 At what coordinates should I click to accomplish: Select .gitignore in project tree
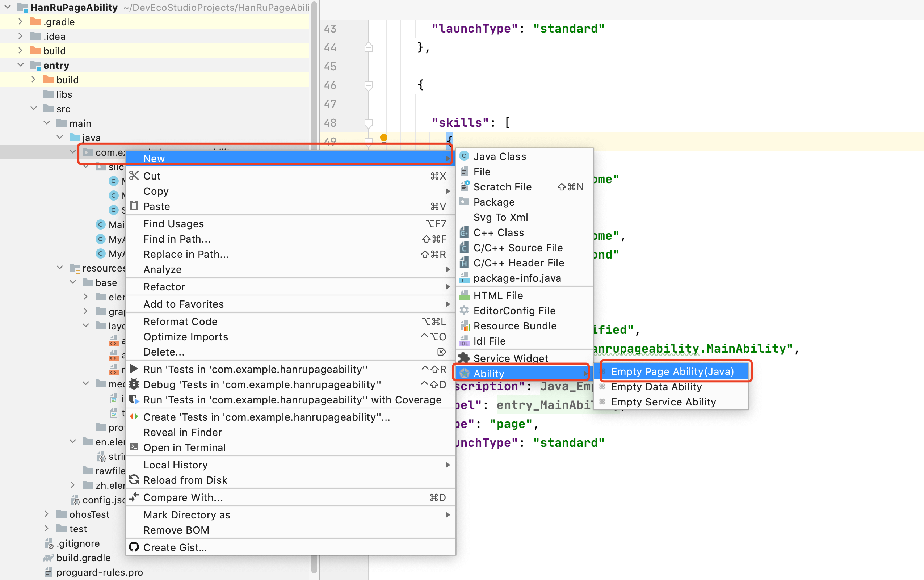(78, 543)
